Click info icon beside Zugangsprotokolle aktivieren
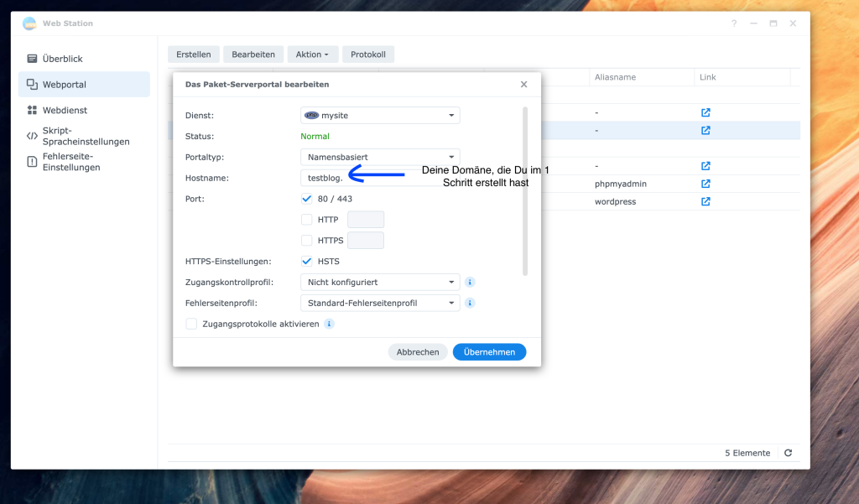 [x=329, y=324]
